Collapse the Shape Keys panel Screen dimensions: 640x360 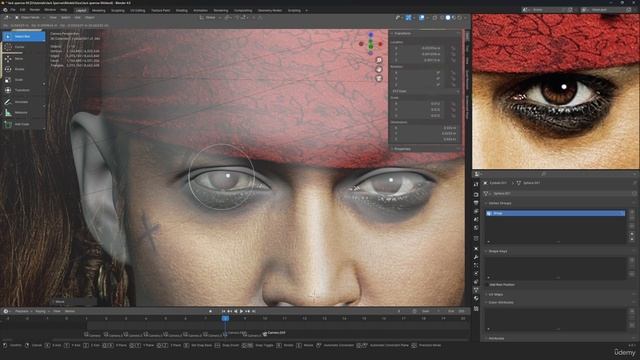[x=498, y=251]
